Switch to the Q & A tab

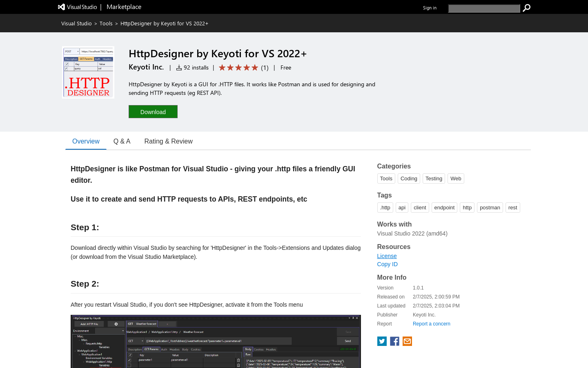point(122,141)
